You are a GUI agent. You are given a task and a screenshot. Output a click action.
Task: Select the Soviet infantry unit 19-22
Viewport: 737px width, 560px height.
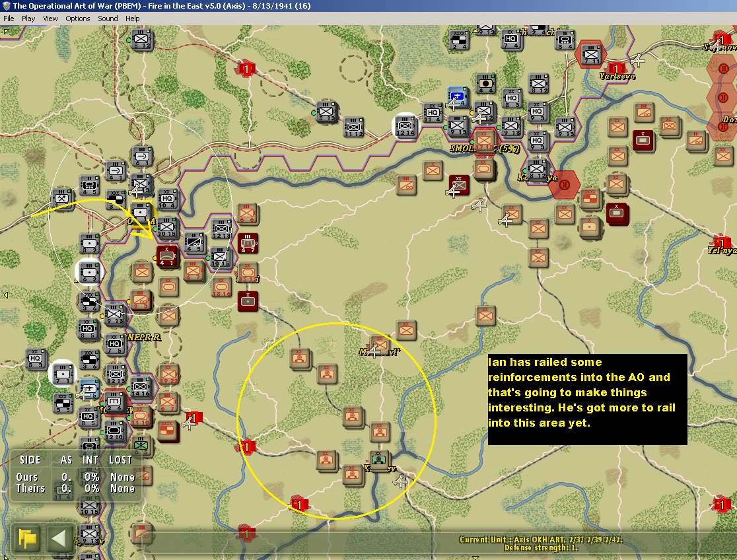168,374
